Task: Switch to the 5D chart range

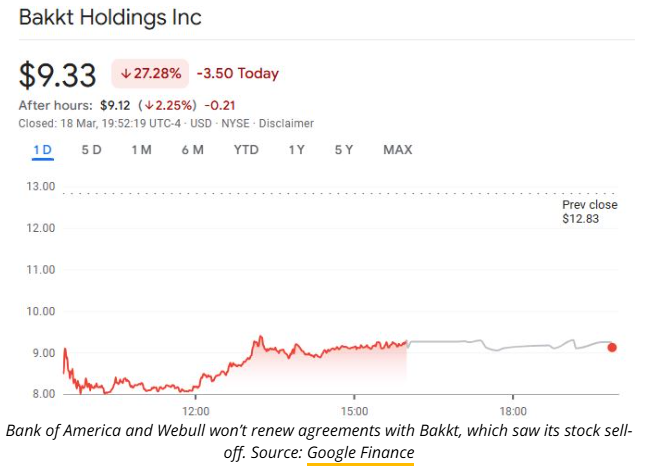Action: (x=91, y=150)
